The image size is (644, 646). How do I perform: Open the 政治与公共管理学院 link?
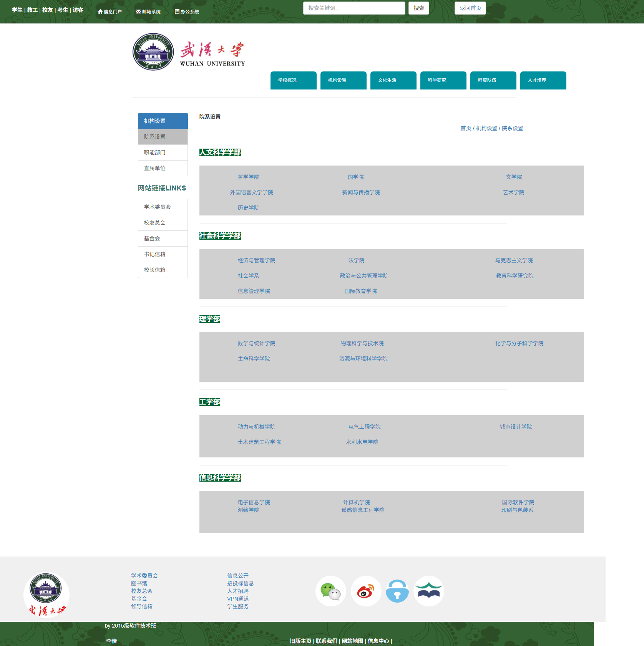click(x=364, y=276)
